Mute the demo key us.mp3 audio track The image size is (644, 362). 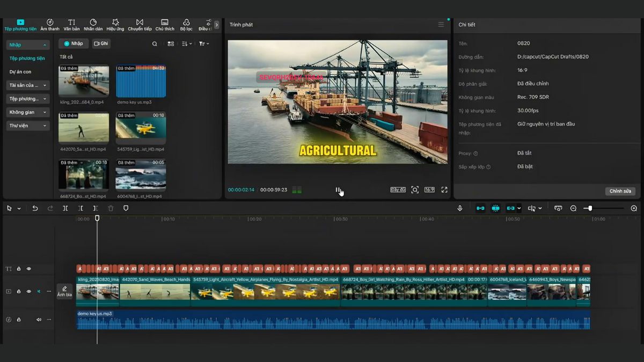tap(38, 319)
